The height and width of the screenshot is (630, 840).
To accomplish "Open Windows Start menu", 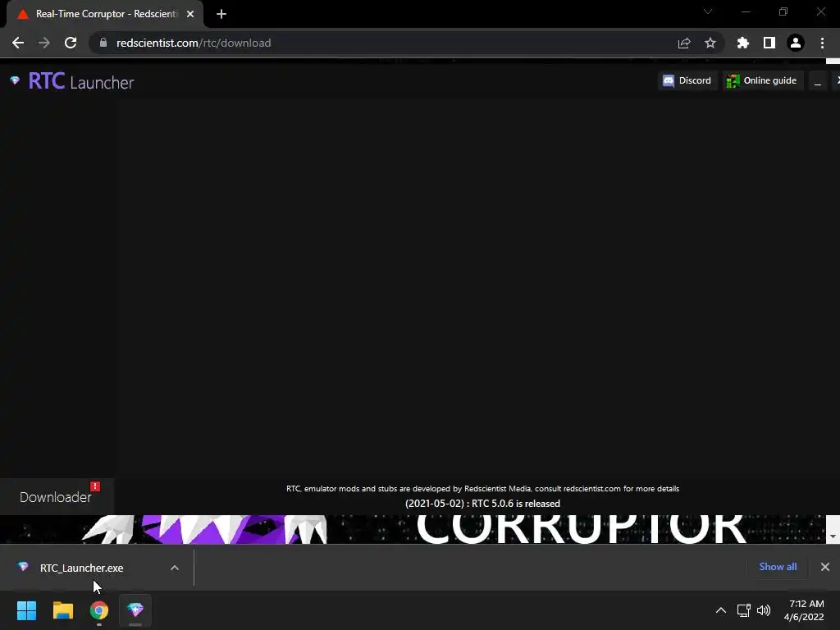I will click(26, 610).
